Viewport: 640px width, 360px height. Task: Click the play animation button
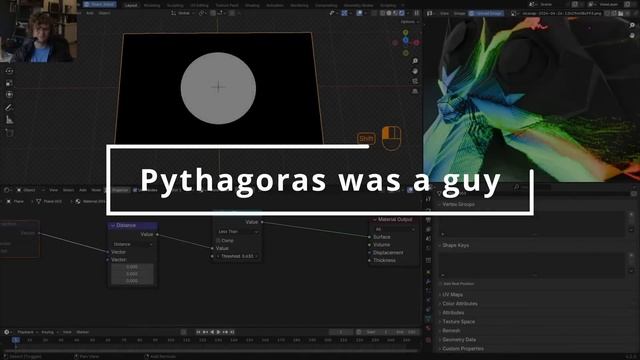point(219,332)
